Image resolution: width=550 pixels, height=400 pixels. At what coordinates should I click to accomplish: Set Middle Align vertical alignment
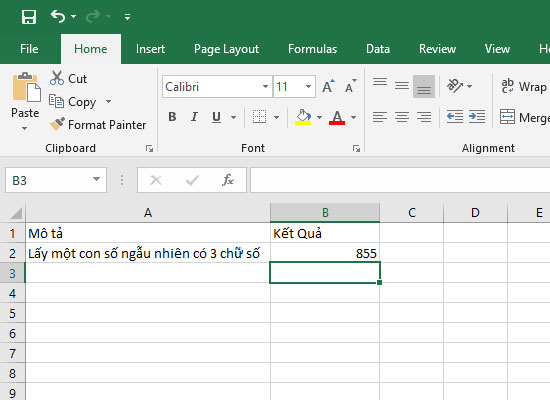(402, 85)
